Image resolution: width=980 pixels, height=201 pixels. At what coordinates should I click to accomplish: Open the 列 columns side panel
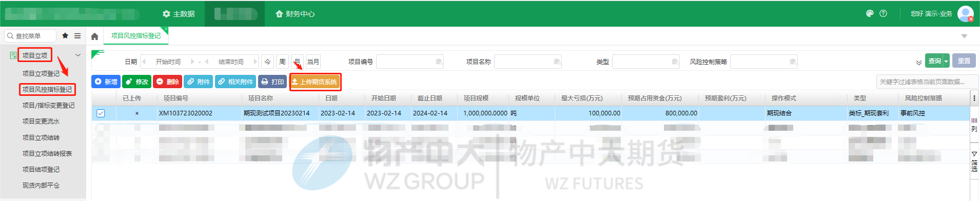(x=974, y=125)
